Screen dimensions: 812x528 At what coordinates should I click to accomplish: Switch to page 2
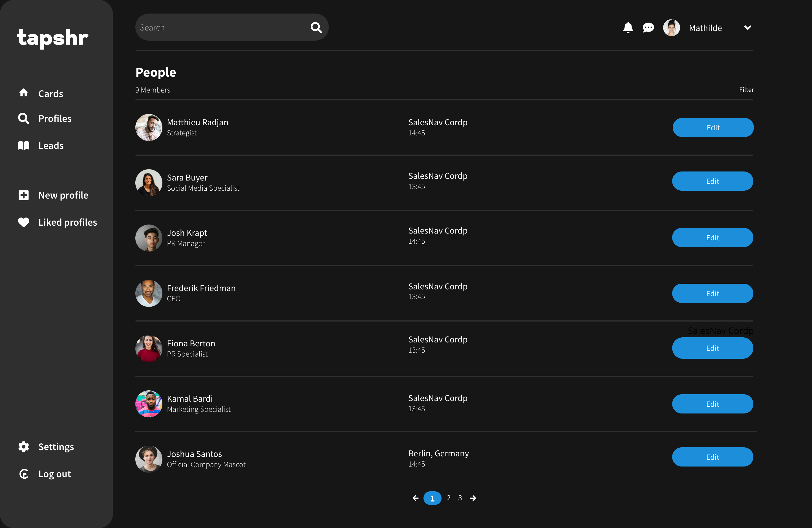(449, 498)
